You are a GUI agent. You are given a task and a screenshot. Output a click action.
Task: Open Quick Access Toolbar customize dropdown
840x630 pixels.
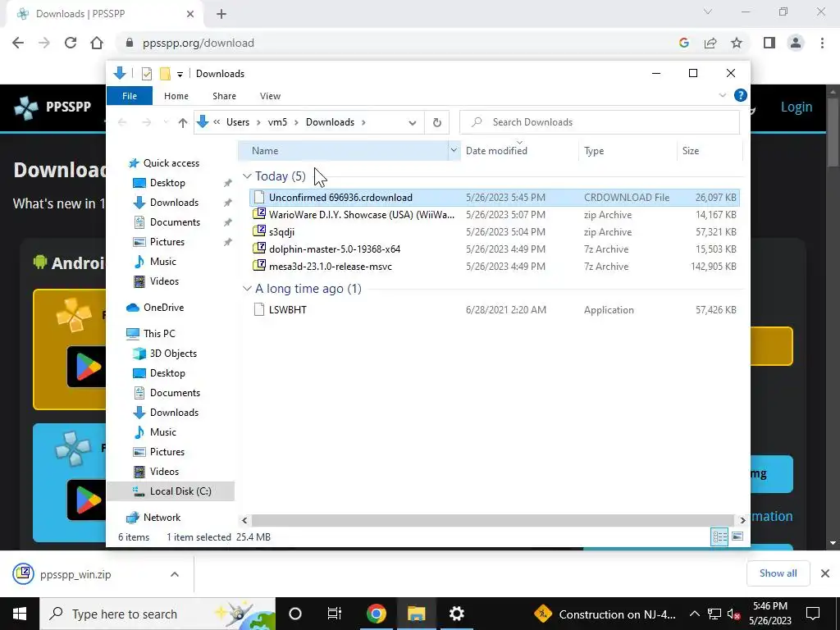coord(180,74)
